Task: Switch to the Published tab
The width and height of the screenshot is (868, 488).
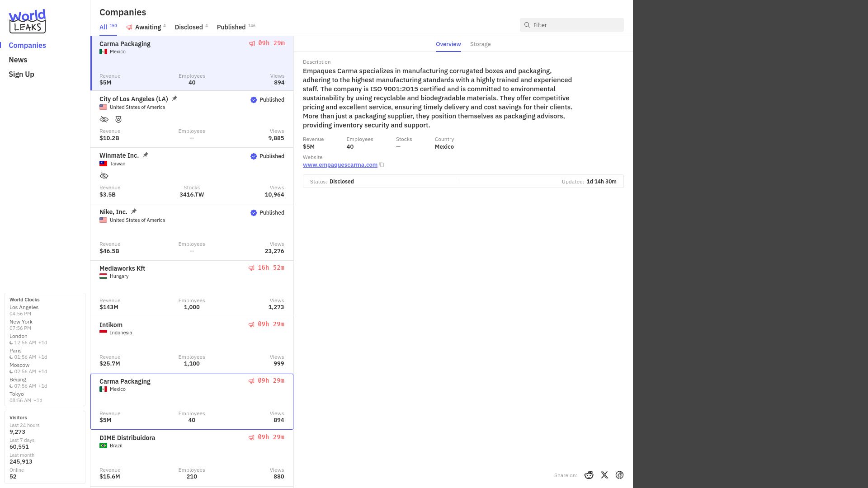Action: click(x=236, y=27)
